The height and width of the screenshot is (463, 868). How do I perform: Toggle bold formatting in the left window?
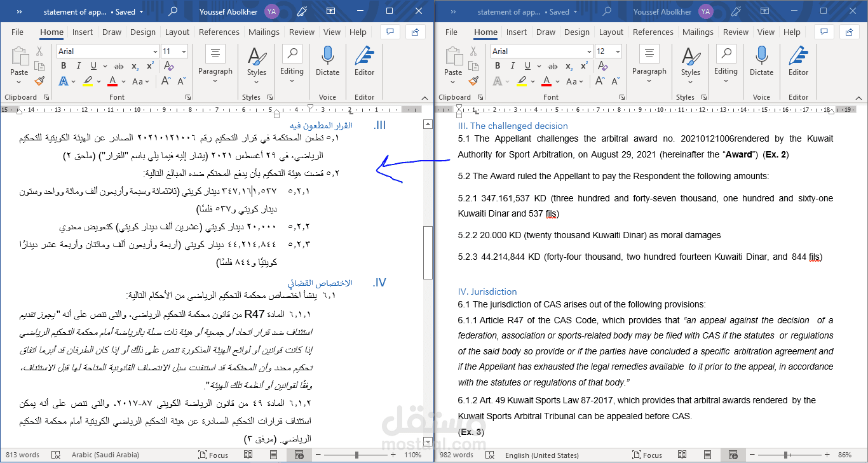[63, 65]
